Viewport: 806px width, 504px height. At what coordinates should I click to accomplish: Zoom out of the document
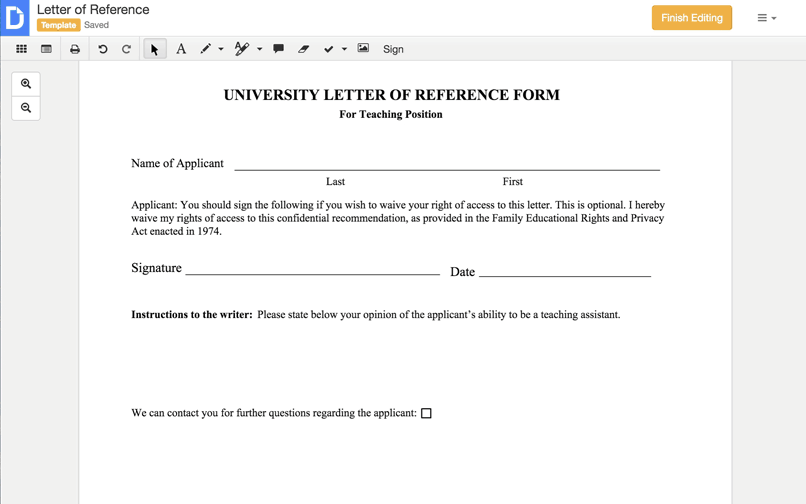26,108
